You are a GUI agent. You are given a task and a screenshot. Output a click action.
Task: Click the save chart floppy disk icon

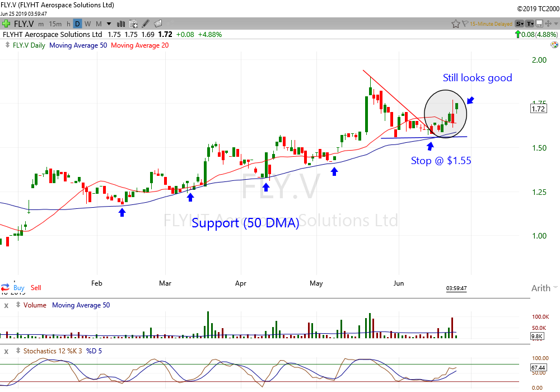coord(539,24)
